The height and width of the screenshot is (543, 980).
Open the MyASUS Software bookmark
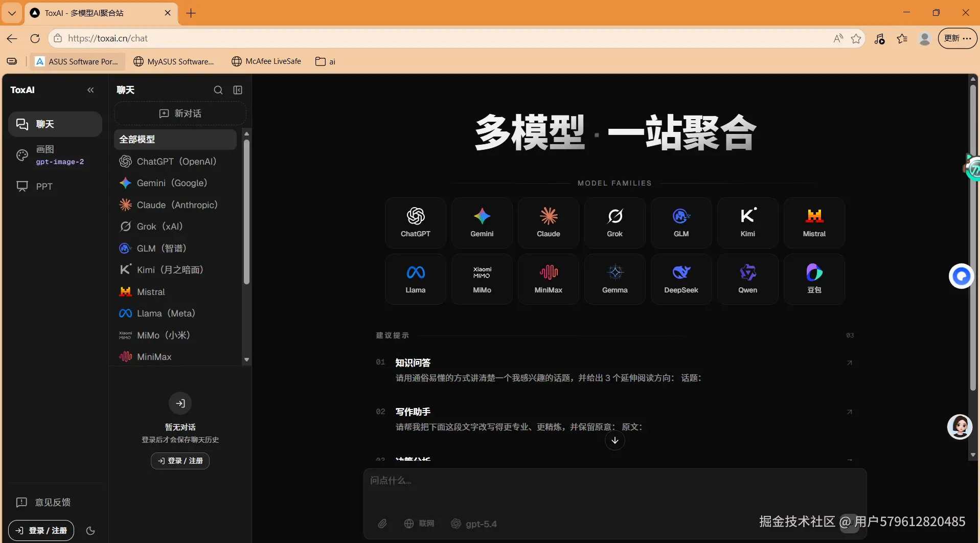174,61
